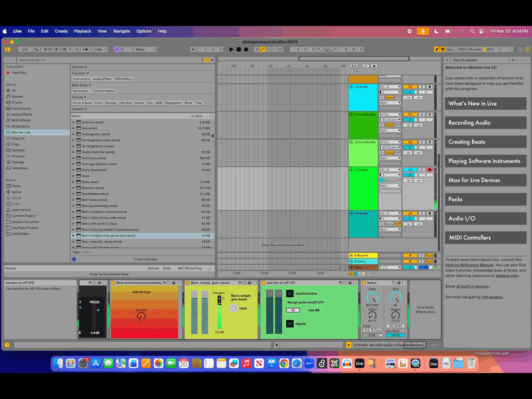This screenshot has width=532, height=399.
Task: Start playback with the Play button
Action: 231,49
